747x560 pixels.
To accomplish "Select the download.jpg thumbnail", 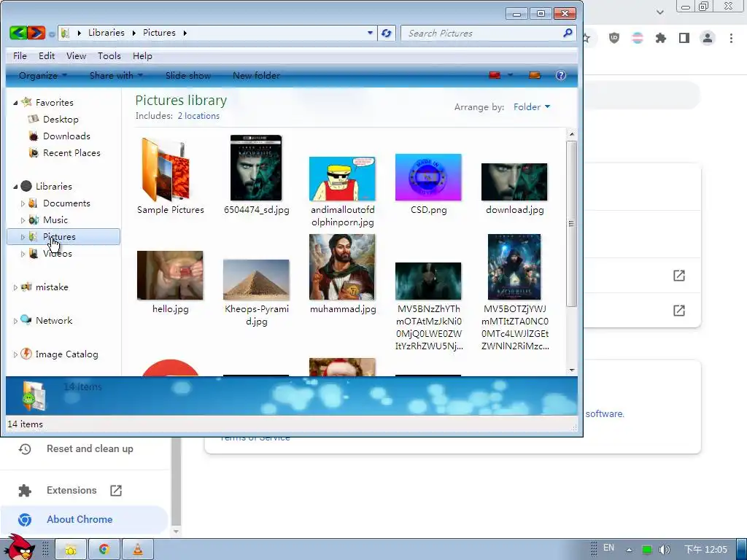I will coord(514,182).
